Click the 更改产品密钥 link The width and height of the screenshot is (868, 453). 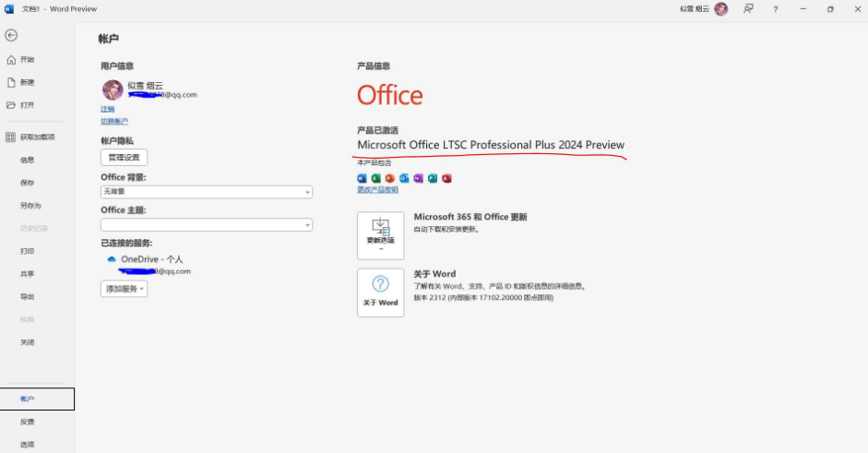click(377, 190)
